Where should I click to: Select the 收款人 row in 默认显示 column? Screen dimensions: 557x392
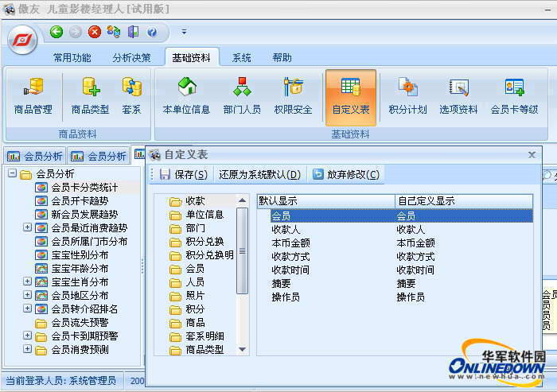(x=286, y=229)
